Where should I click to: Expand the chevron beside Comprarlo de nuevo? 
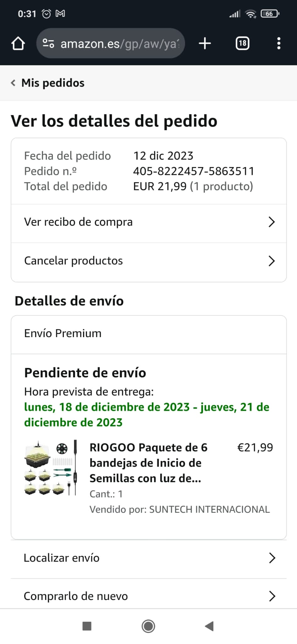point(272,596)
